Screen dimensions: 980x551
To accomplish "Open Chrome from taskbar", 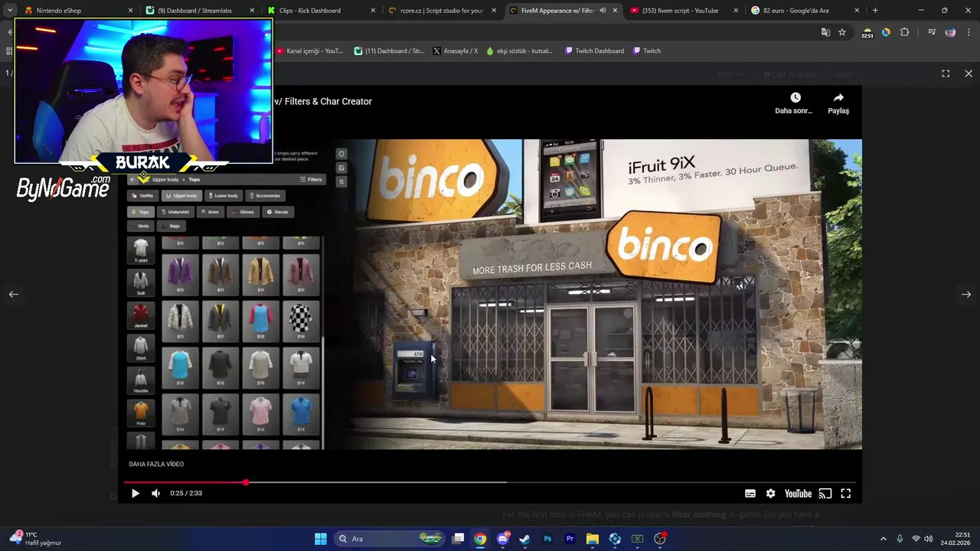I will (x=480, y=539).
